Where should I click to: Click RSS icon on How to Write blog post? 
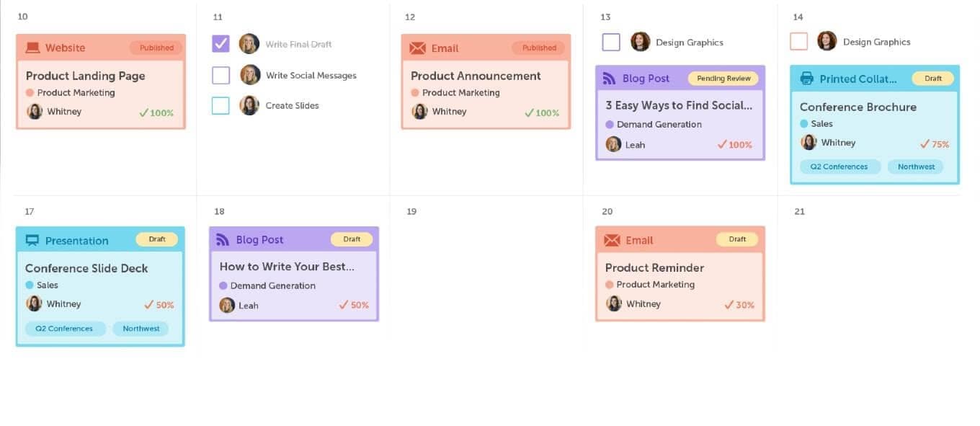[223, 240]
